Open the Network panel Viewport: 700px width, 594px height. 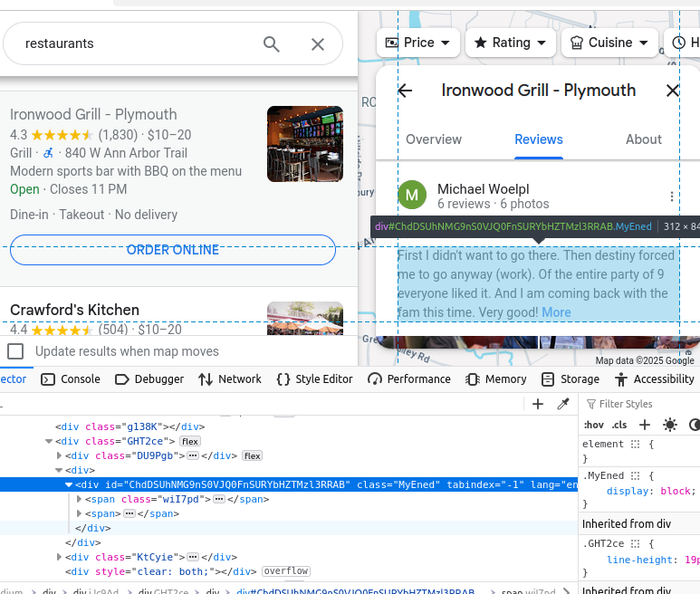230,379
